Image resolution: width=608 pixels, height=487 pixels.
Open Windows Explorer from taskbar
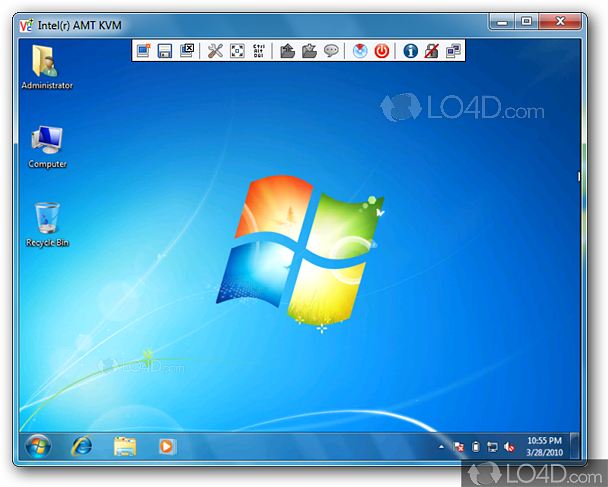(x=125, y=446)
